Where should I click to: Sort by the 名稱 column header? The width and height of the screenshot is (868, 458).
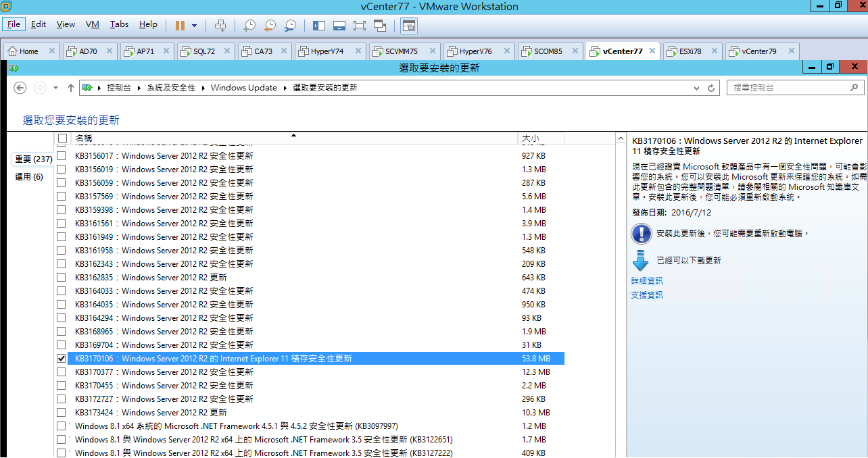point(293,138)
